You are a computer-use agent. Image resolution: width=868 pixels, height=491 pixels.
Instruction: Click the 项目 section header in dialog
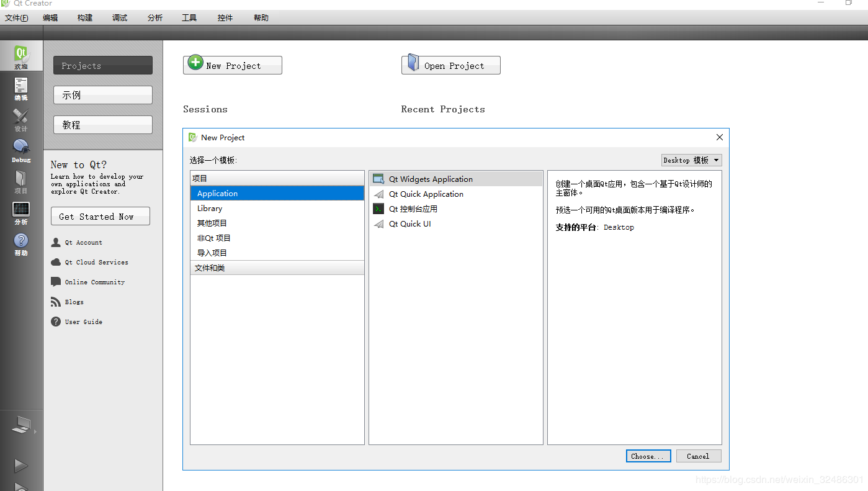click(x=277, y=178)
